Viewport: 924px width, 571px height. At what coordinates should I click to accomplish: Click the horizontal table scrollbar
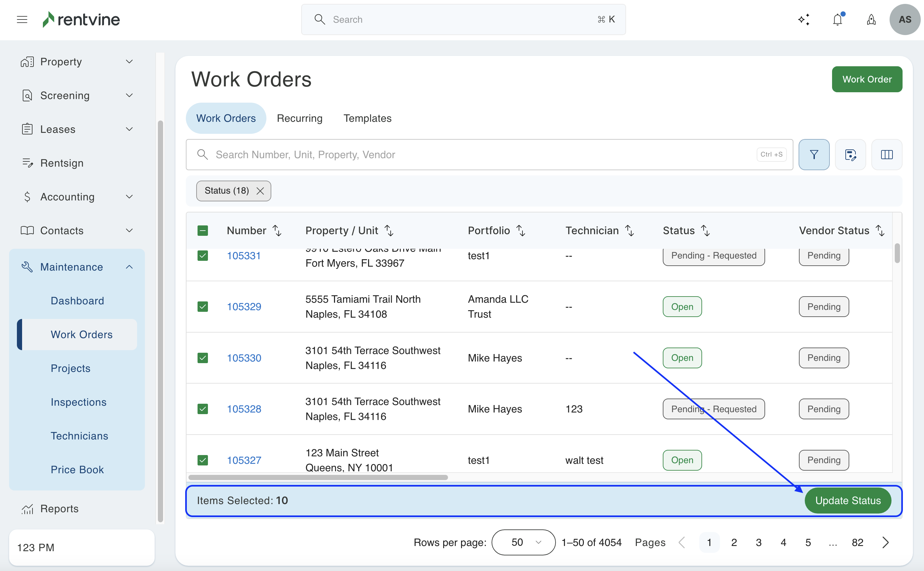coord(318,477)
